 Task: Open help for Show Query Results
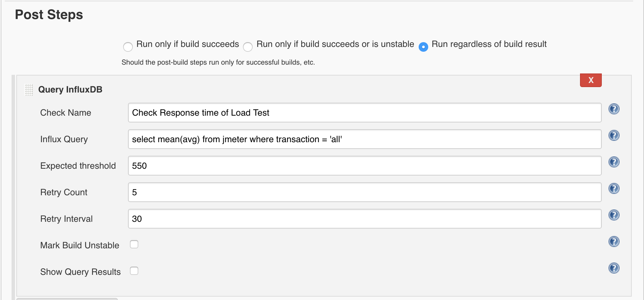pyautogui.click(x=614, y=268)
